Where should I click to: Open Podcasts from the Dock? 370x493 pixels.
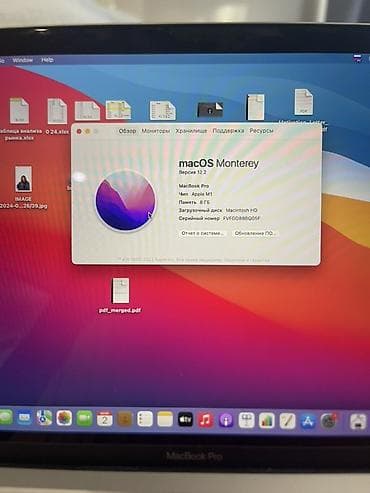226,420
